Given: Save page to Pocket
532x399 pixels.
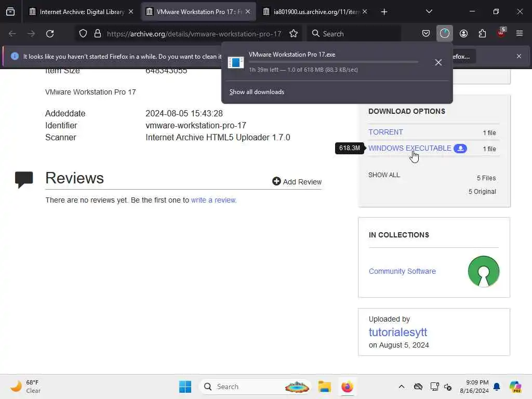Looking at the screenshot, I should tap(426, 34).
